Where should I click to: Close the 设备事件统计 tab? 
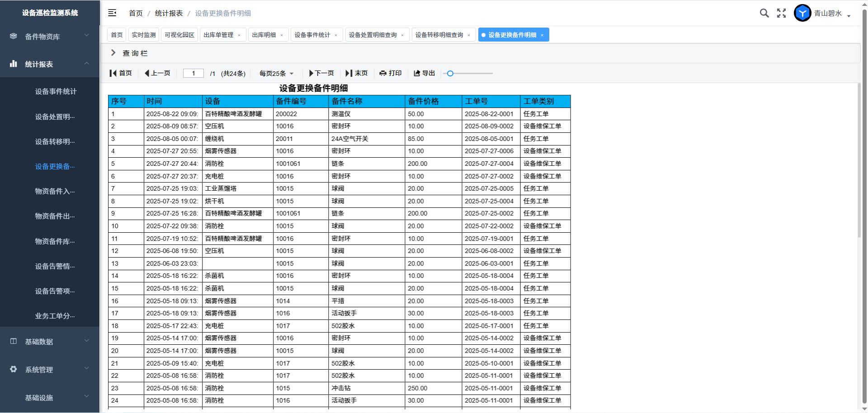point(336,35)
